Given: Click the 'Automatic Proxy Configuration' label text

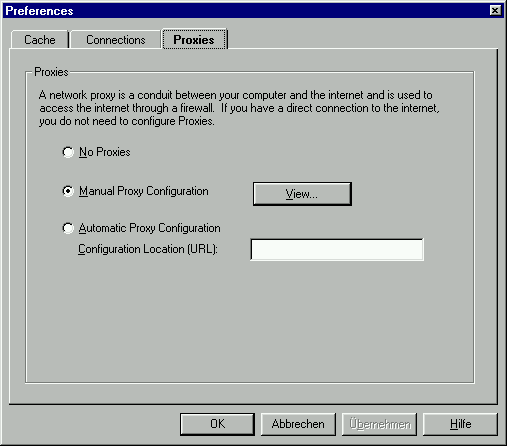Looking at the screenshot, I should 149,228.
